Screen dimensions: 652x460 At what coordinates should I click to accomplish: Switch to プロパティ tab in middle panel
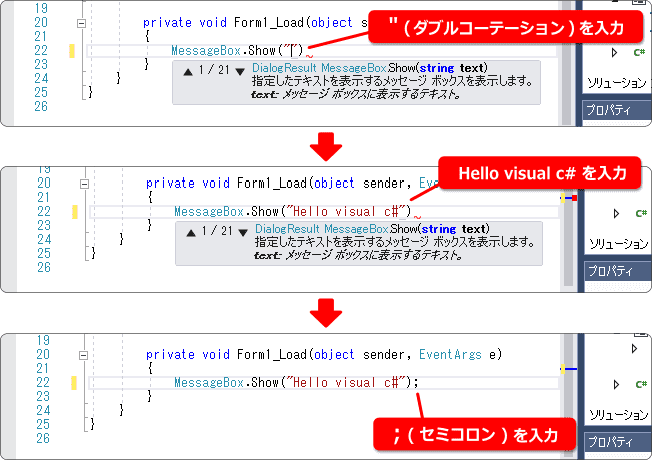pos(610,270)
